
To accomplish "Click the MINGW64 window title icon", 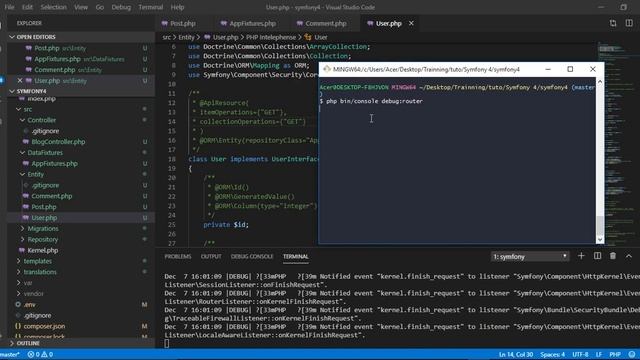I will pos(327,69).
